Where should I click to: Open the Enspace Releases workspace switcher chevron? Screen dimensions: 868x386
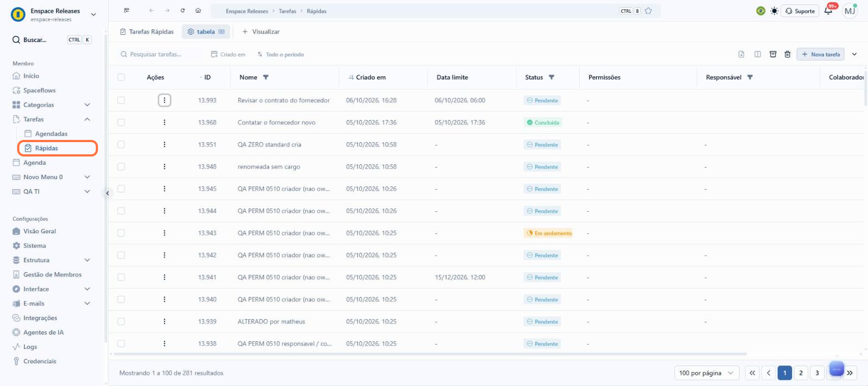click(93, 14)
